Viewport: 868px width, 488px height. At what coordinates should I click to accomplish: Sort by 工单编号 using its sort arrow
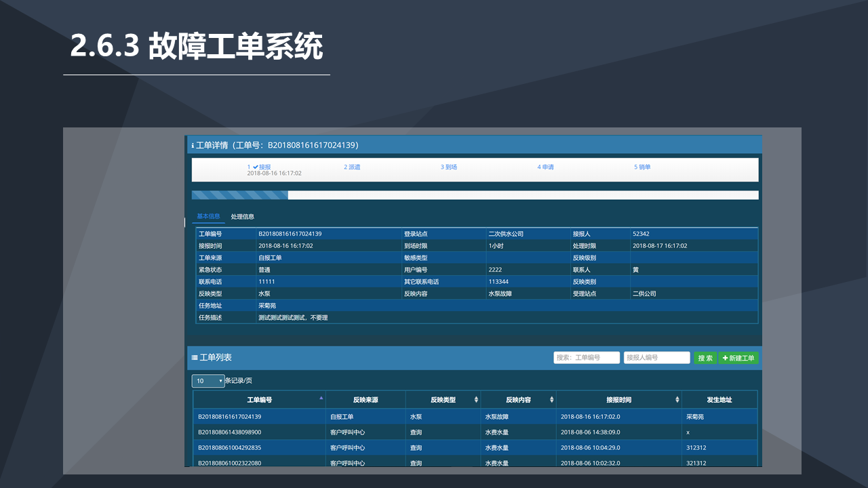coord(321,399)
